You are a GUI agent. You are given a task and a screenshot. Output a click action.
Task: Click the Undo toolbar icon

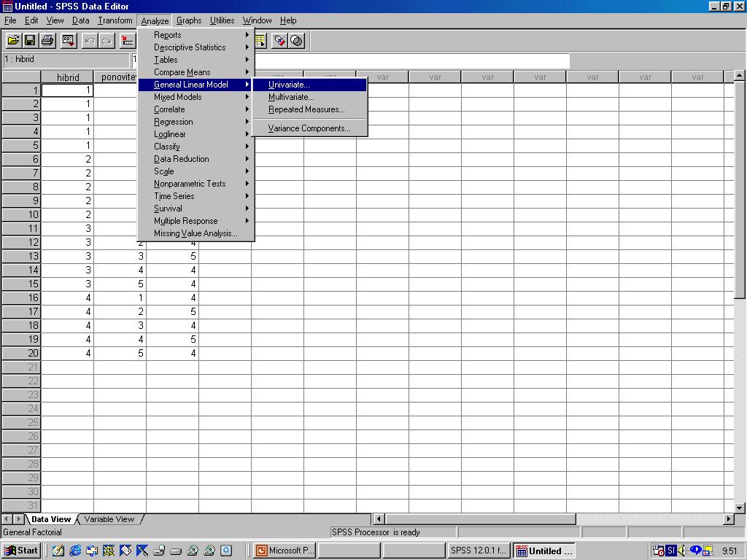(90, 41)
